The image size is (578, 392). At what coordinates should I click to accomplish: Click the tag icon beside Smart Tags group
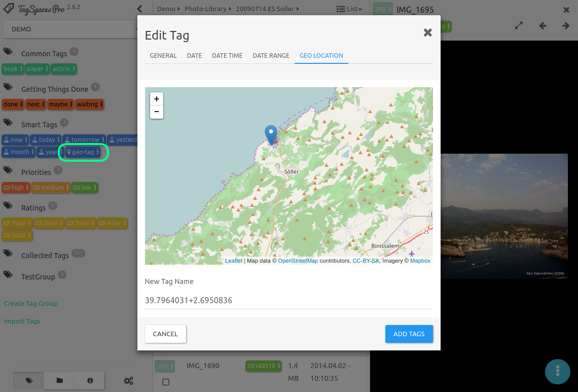pyautogui.click(x=8, y=122)
